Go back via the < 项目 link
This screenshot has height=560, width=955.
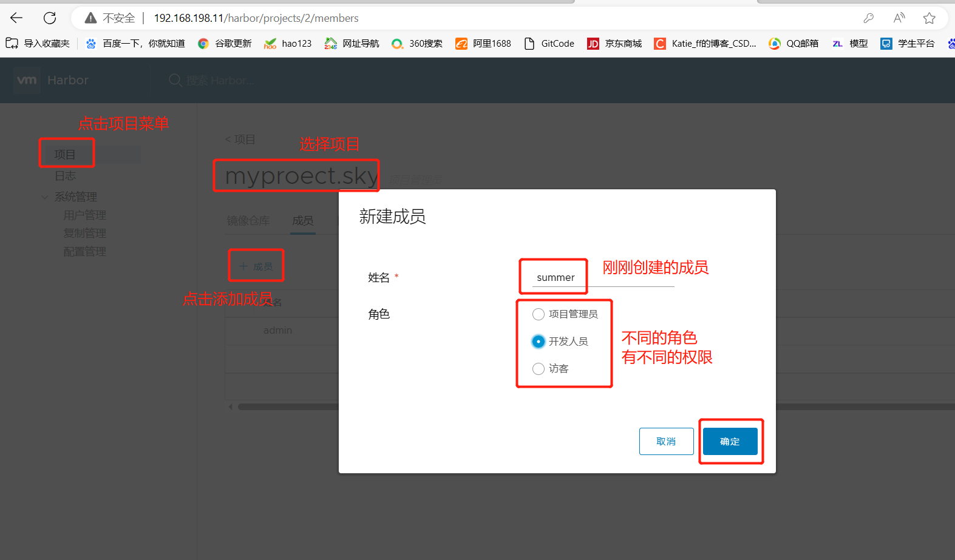click(x=240, y=139)
